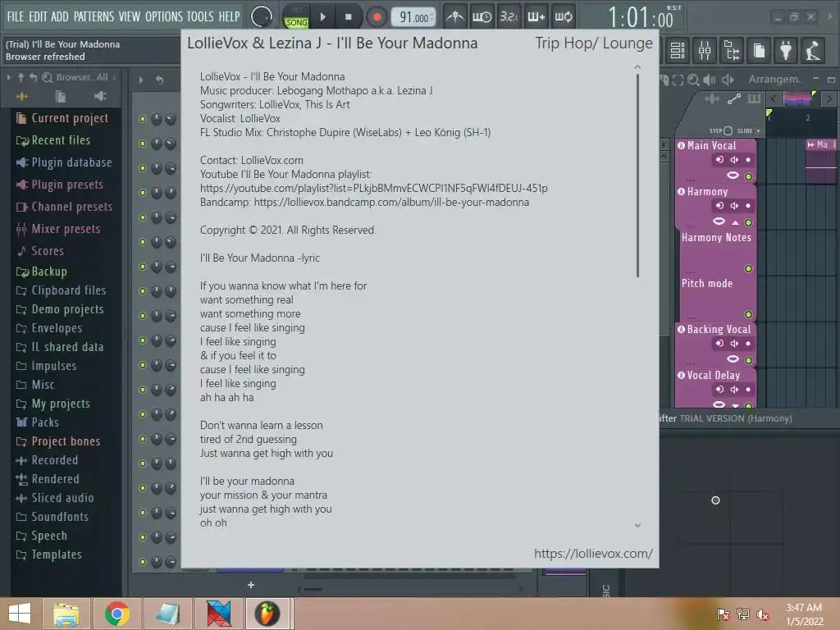Viewport: 840px width, 630px height.
Task: Click the browser undo-arrow reread icon
Action: tap(33, 78)
